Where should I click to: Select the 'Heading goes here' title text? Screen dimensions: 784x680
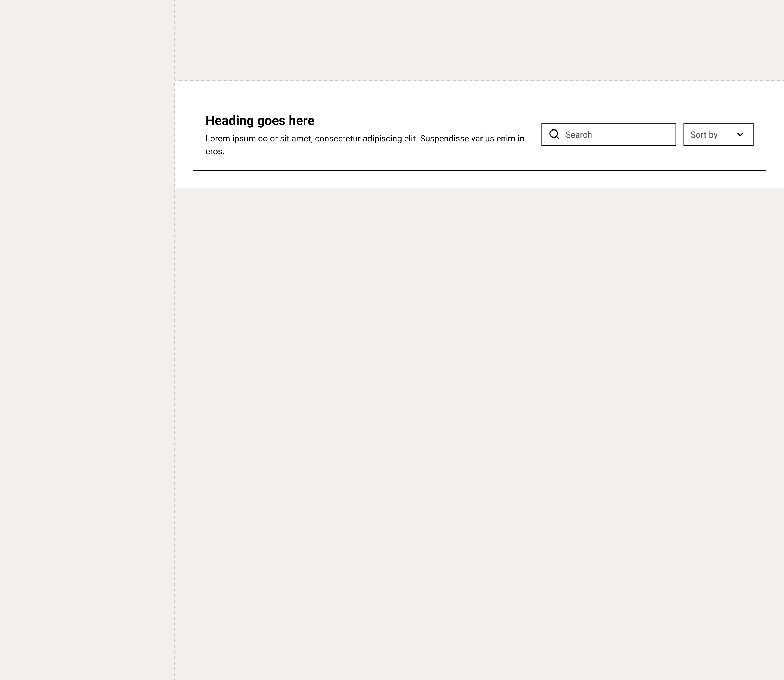[260, 121]
